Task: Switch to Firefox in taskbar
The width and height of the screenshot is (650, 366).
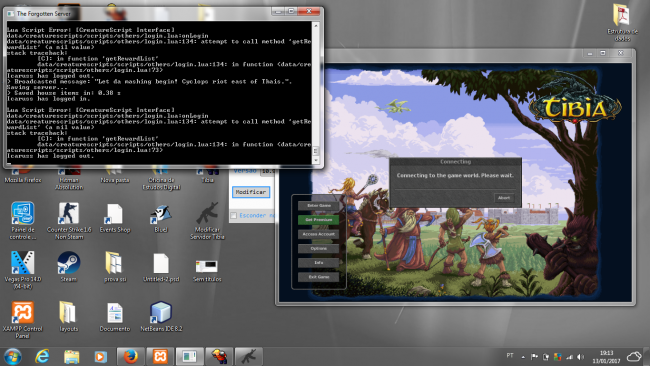Action: (131, 356)
